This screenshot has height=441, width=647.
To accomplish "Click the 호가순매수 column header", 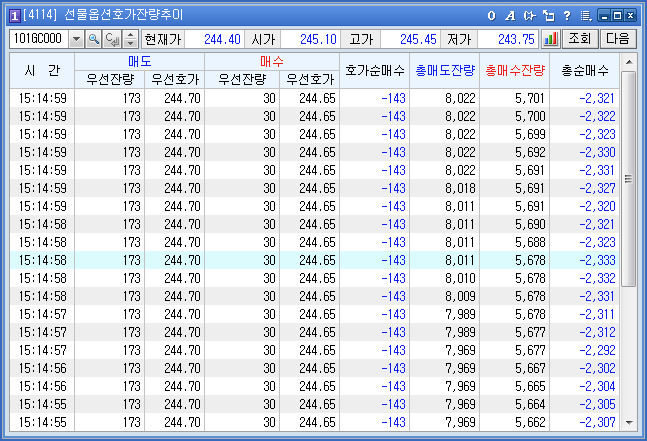I will click(x=374, y=70).
